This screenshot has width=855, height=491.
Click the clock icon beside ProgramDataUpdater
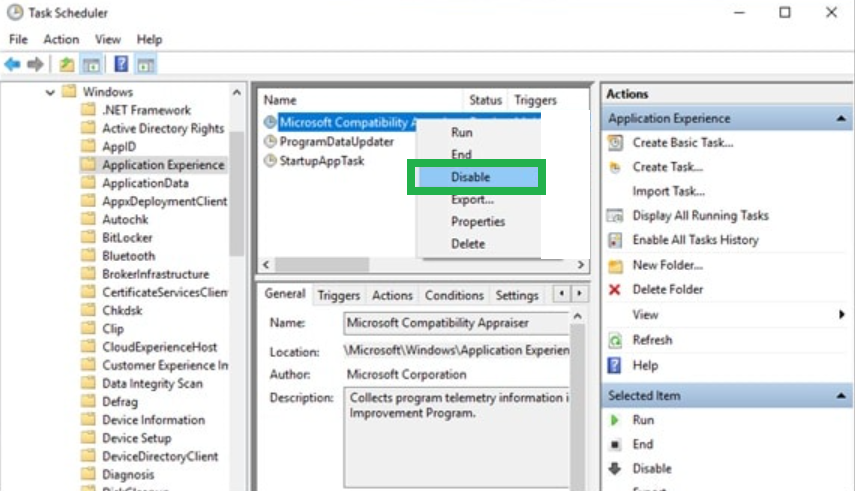270,142
